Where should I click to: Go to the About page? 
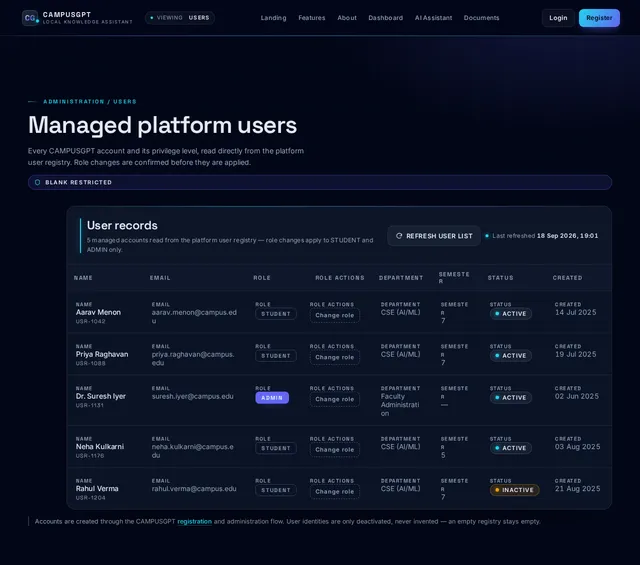[x=347, y=18]
